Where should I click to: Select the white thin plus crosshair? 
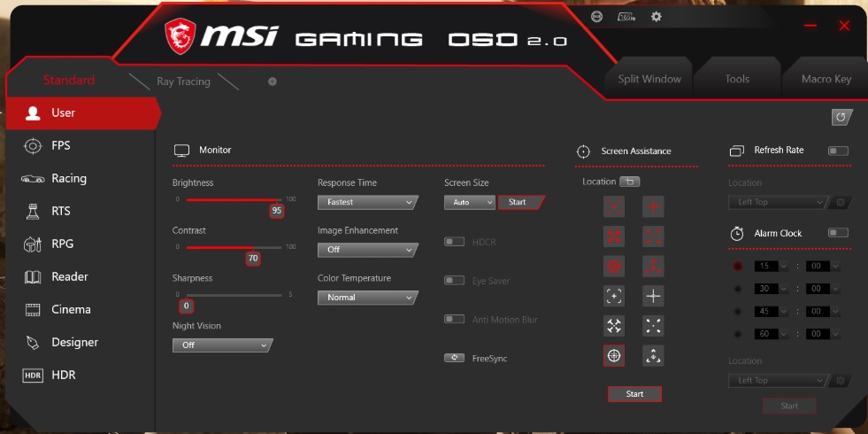653,296
